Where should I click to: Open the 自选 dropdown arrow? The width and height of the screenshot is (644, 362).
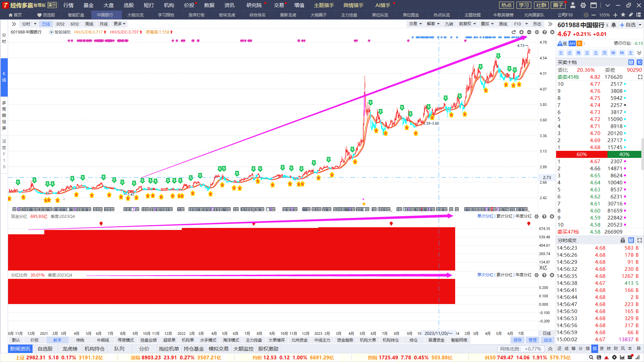pos(640,25)
